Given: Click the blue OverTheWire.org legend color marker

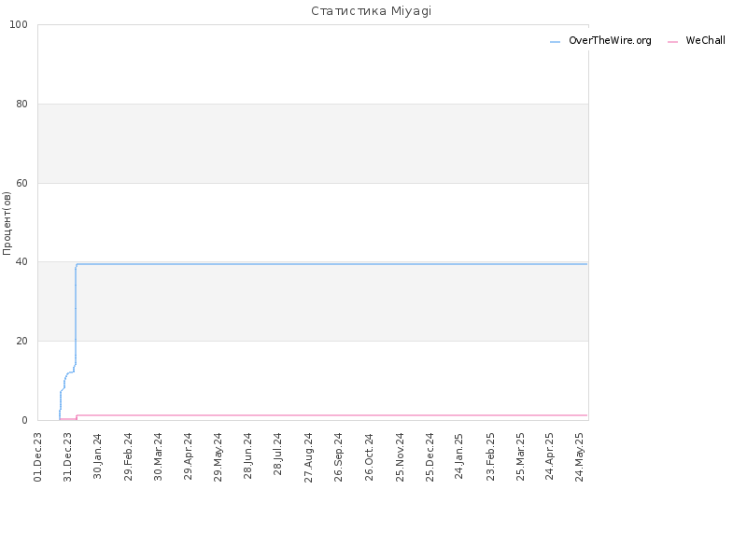Looking at the screenshot, I should point(555,42).
